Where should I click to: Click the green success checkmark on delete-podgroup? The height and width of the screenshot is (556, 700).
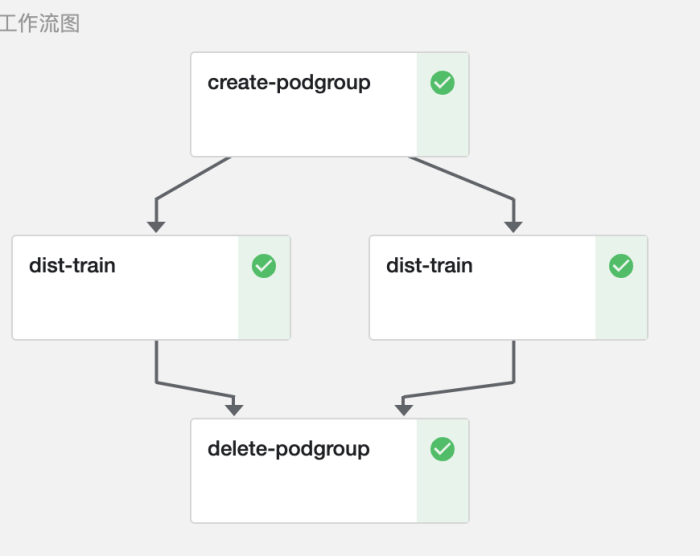click(443, 449)
